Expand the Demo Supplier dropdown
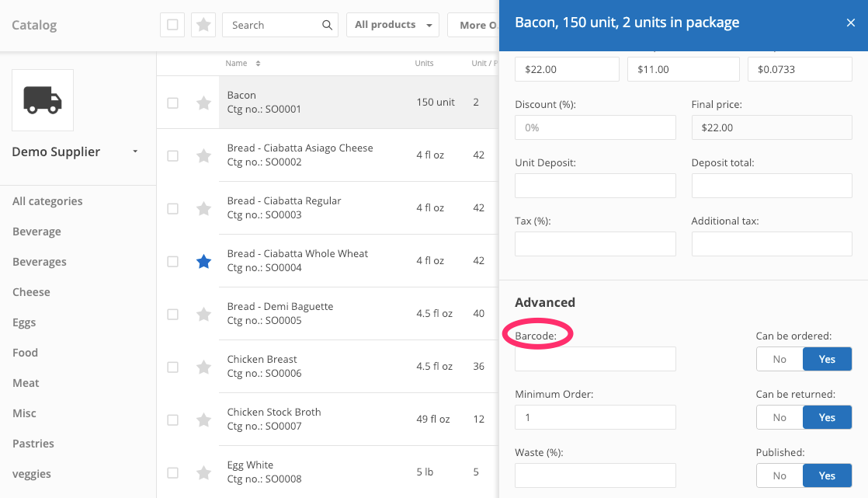Viewport: 868px width, 498px height. point(135,151)
